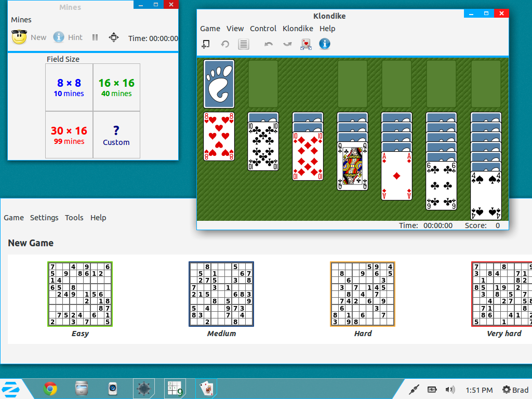Switch to the Mines app in taskbar

pos(144,389)
